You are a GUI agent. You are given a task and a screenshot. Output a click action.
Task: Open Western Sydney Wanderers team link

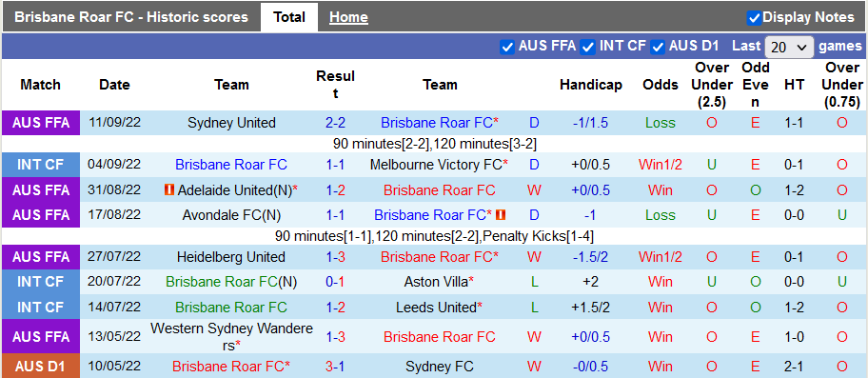point(231,336)
